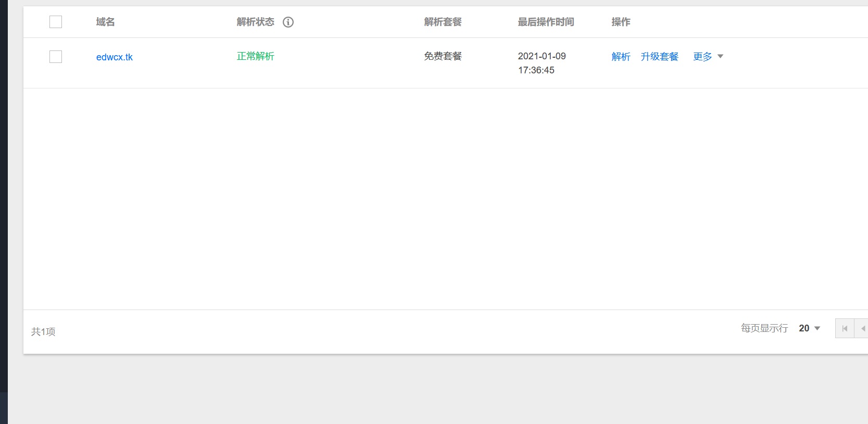The image size is (868, 424).
Task: Click the 操作 column header
Action: pos(621,22)
